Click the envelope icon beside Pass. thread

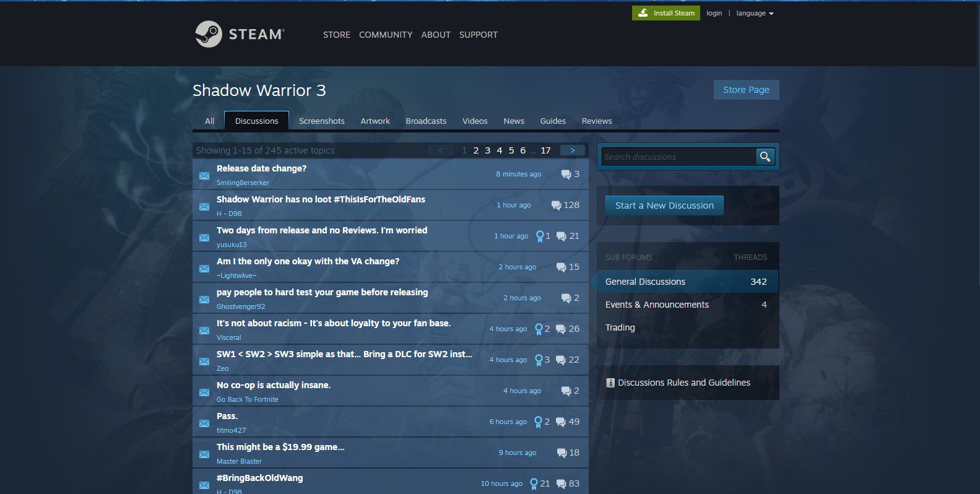coord(204,423)
